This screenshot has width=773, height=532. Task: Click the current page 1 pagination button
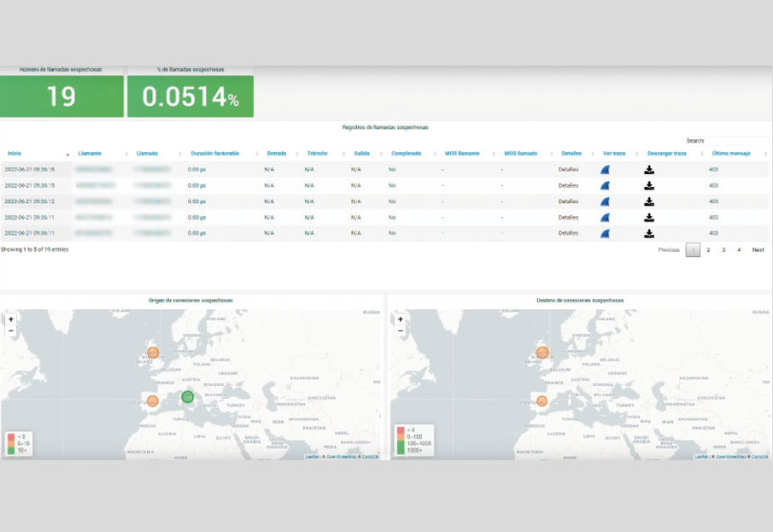point(693,250)
